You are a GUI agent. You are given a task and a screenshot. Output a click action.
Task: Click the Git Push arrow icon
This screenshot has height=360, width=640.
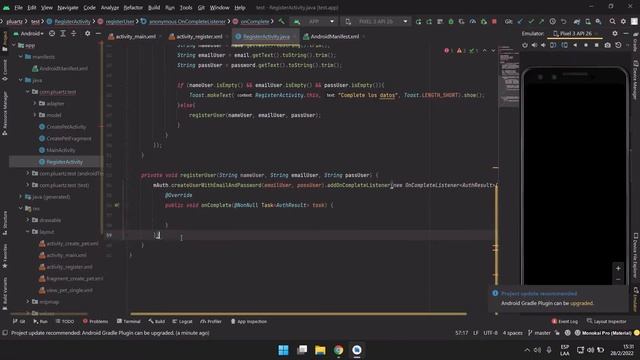(x=541, y=21)
